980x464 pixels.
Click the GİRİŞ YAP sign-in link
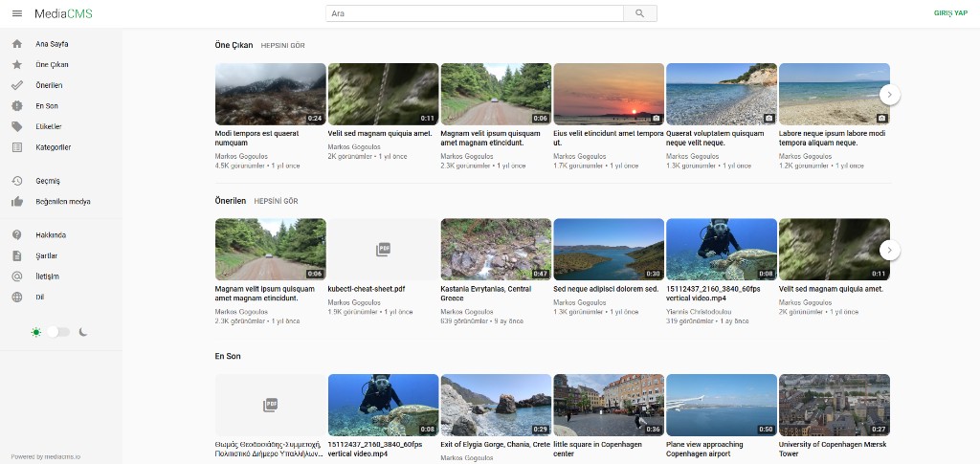click(949, 13)
